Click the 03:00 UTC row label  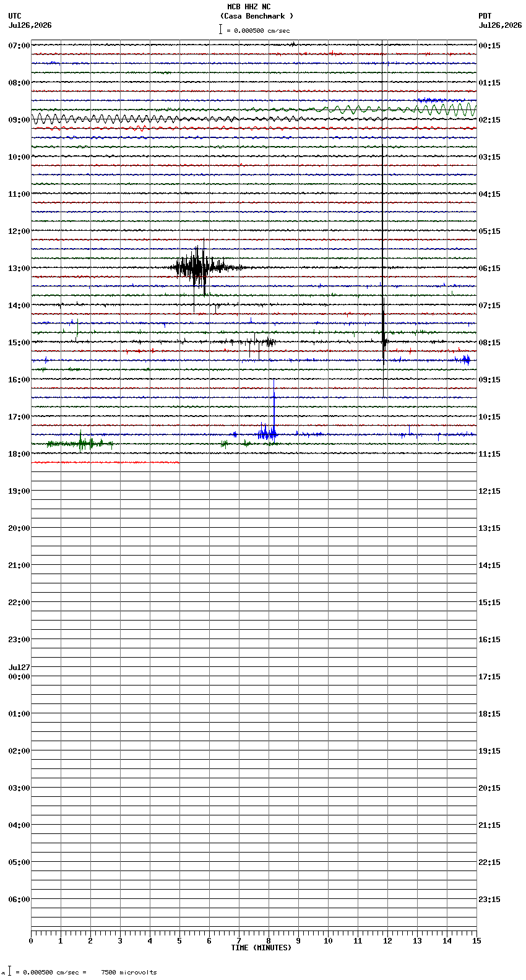[19, 788]
